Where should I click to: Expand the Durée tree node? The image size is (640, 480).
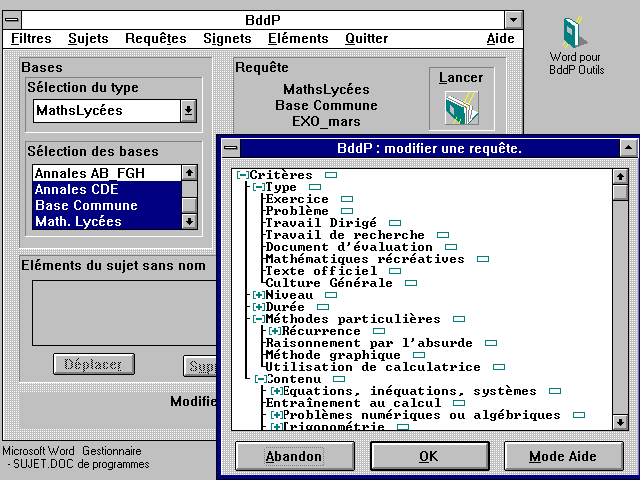coord(259,307)
